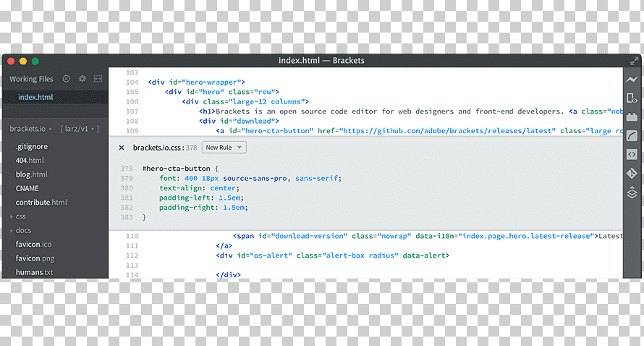The height and width of the screenshot is (346, 644).
Task: Open favicon.ico in the file tree
Action: click(34, 245)
